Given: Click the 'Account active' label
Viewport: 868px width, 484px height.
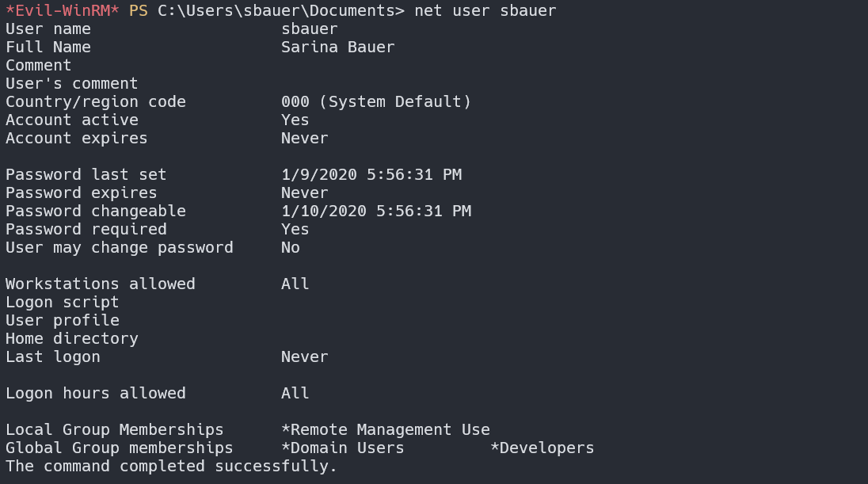Looking at the screenshot, I should click(72, 120).
